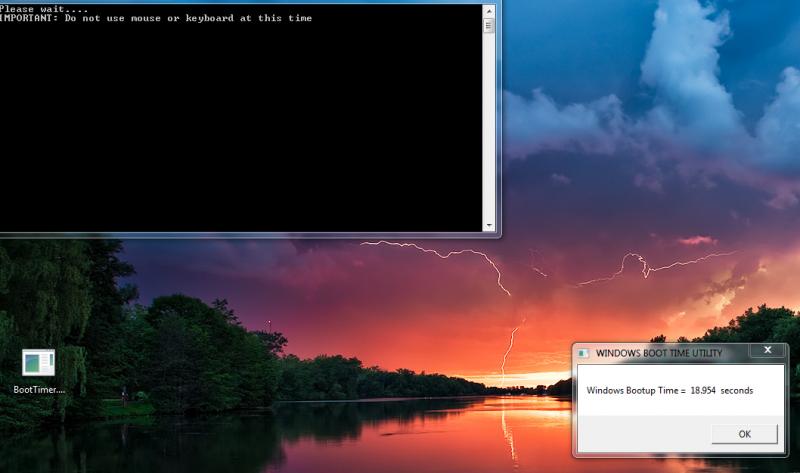Click the console scrollbar down arrow
The height and width of the screenshot is (473, 800).
pyautogui.click(x=489, y=226)
